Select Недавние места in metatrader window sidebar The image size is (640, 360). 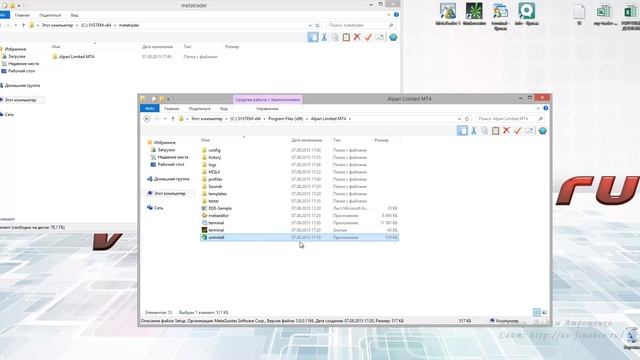(x=20, y=64)
